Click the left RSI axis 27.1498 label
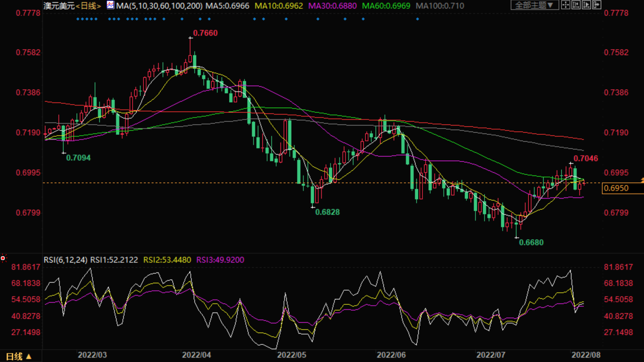This screenshot has height=362, width=644. [x=26, y=333]
